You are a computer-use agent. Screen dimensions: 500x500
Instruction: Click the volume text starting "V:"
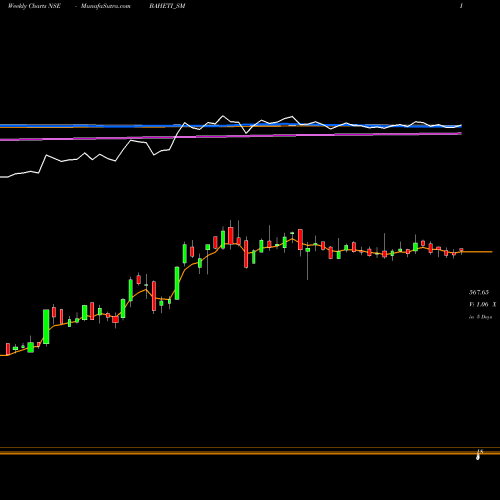482,304
